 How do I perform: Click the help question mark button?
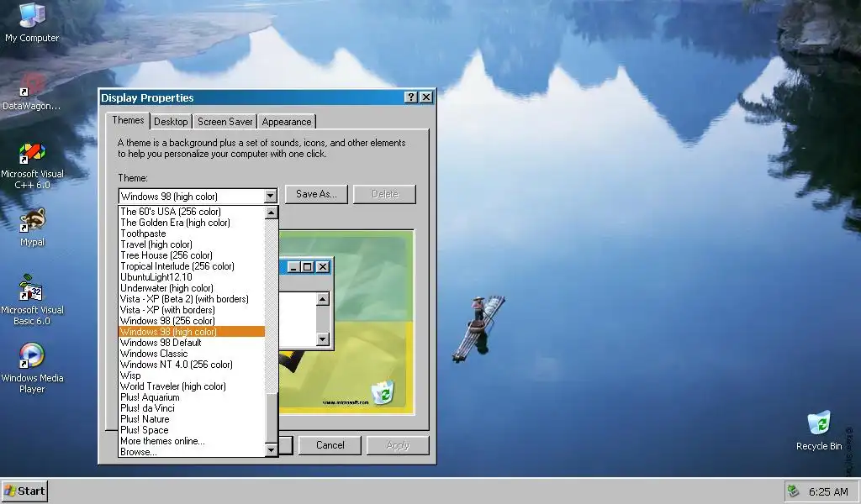410,97
